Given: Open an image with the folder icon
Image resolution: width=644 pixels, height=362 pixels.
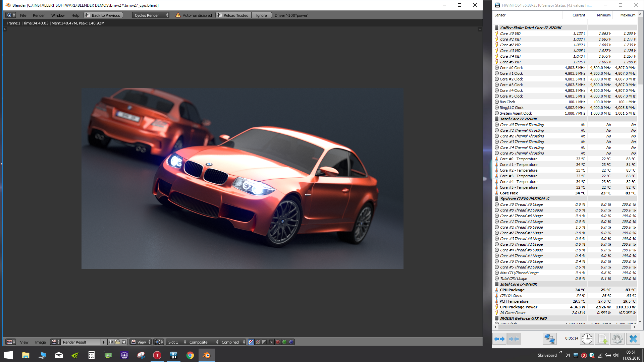Looking at the screenshot, I should (x=117, y=342).
